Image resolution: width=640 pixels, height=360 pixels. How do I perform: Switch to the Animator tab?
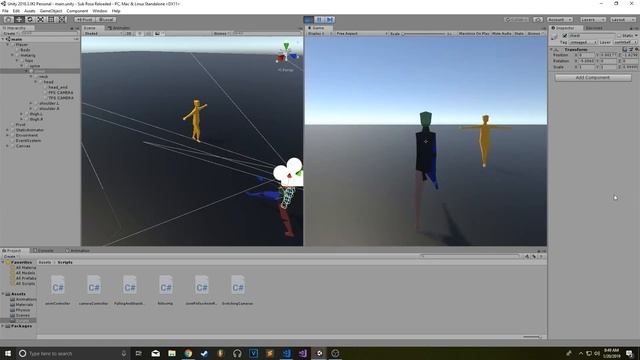click(119, 28)
